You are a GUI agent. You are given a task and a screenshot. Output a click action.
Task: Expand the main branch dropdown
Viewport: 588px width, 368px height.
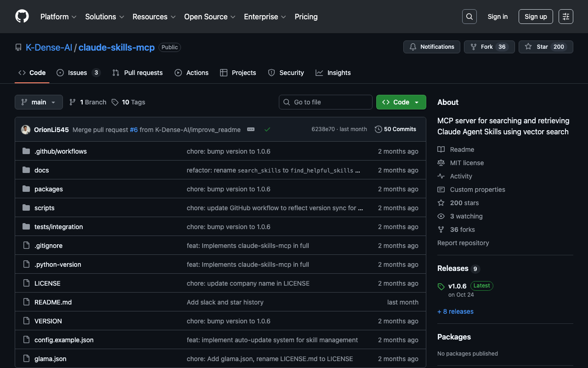pyautogui.click(x=39, y=102)
